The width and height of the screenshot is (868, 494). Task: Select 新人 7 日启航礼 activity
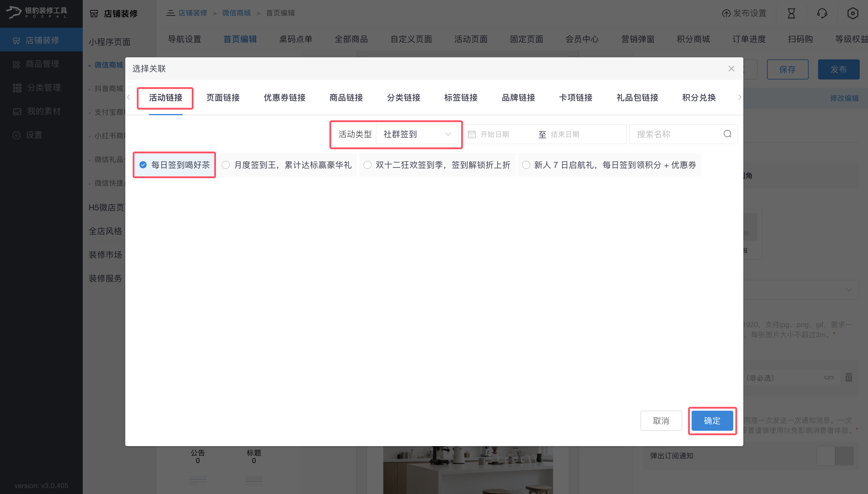coord(526,165)
